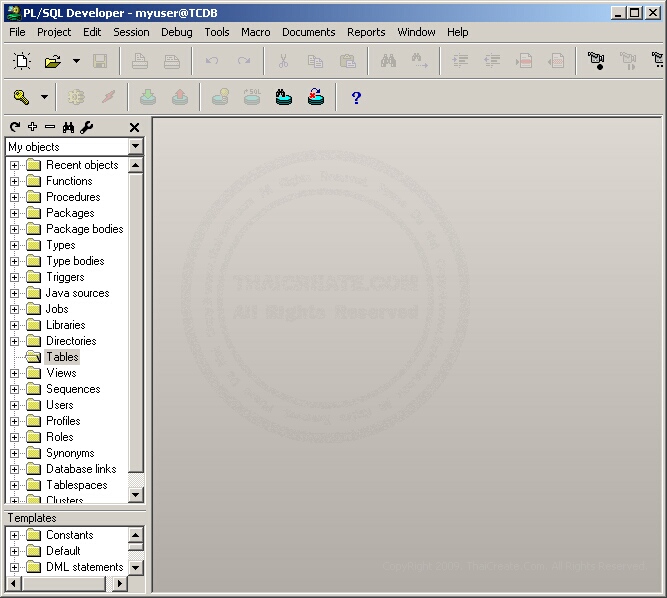Click the Explain plan icon
The image size is (667, 598).
(x=220, y=97)
